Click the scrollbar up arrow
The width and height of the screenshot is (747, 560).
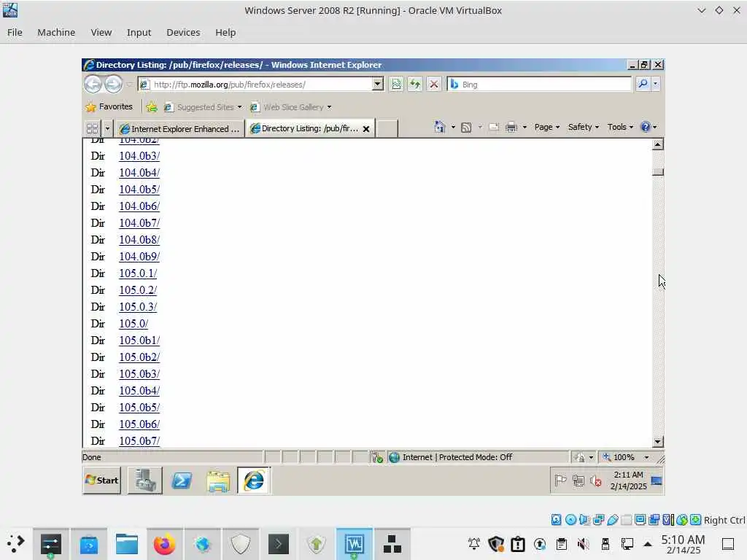point(657,144)
